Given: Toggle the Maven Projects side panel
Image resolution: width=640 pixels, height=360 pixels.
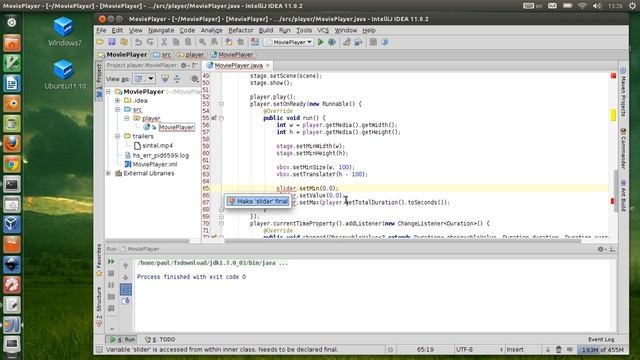Looking at the screenshot, I should click(623, 92).
